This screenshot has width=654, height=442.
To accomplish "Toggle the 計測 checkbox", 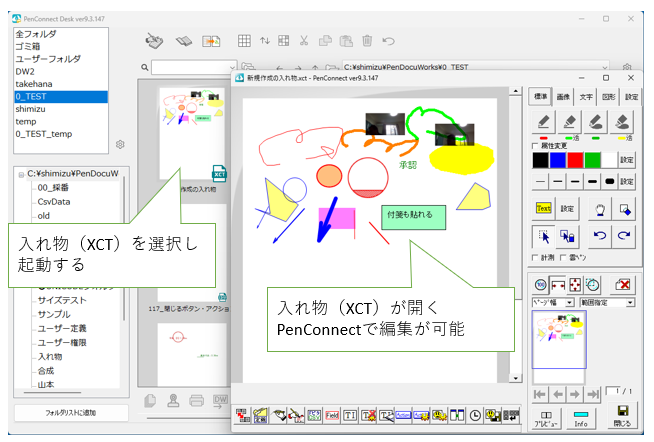I will [533, 258].
